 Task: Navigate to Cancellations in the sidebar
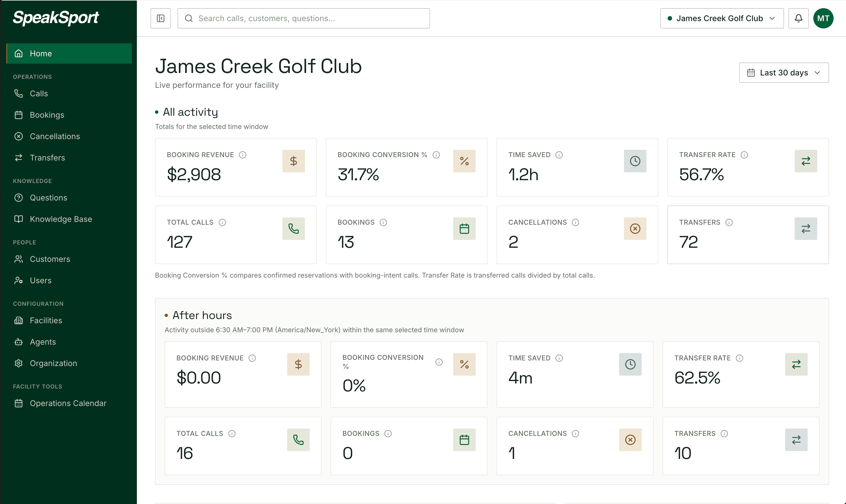point(69,136)
